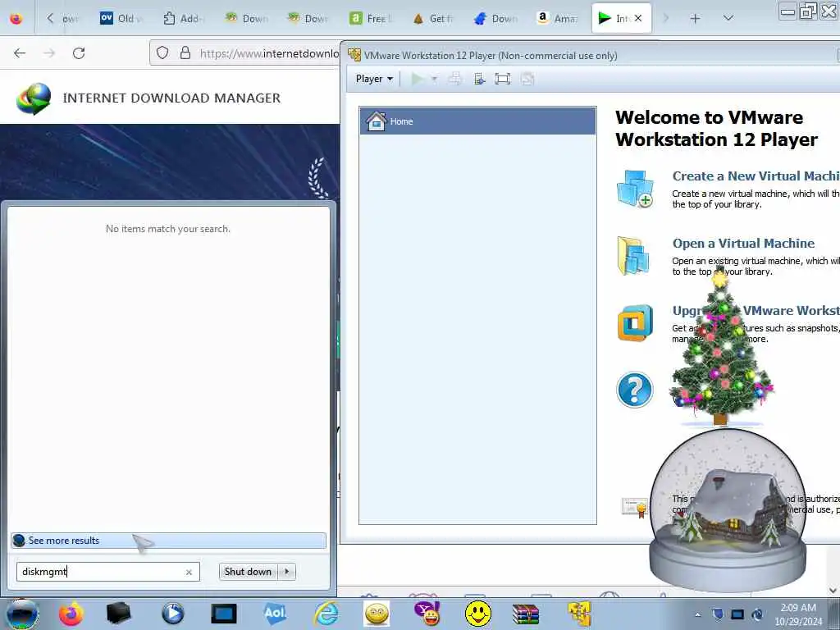Select Home in the VMware library list

point(478,121)
